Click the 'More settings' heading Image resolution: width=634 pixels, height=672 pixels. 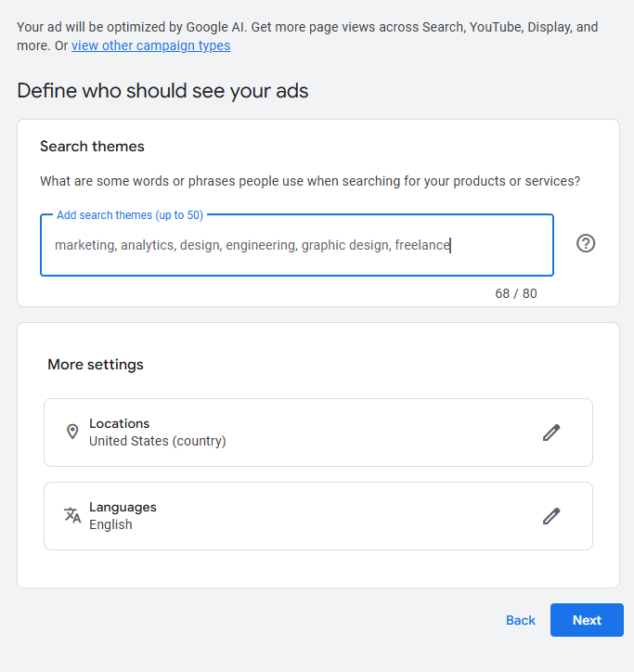coord(96,364)
